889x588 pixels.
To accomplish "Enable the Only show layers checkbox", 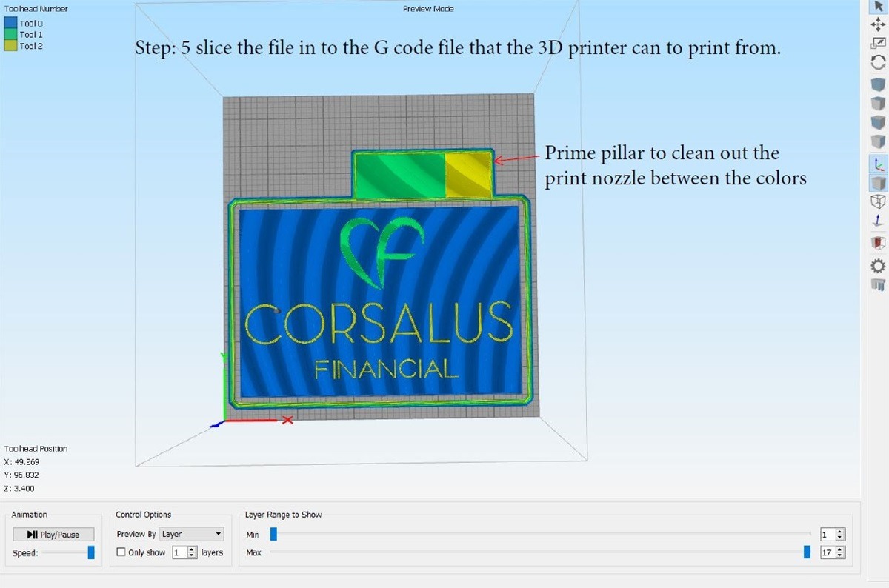I will pyautogui.click(x=121, y=552).
